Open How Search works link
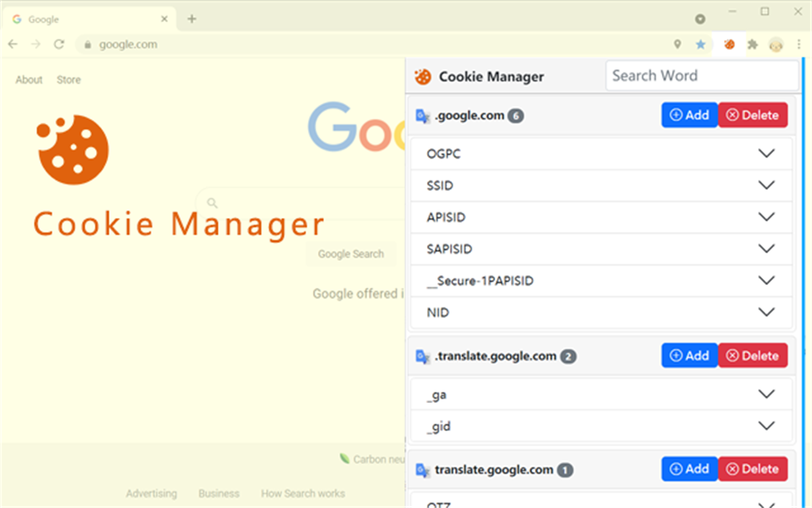812x508 pixels. coord(303,494)
